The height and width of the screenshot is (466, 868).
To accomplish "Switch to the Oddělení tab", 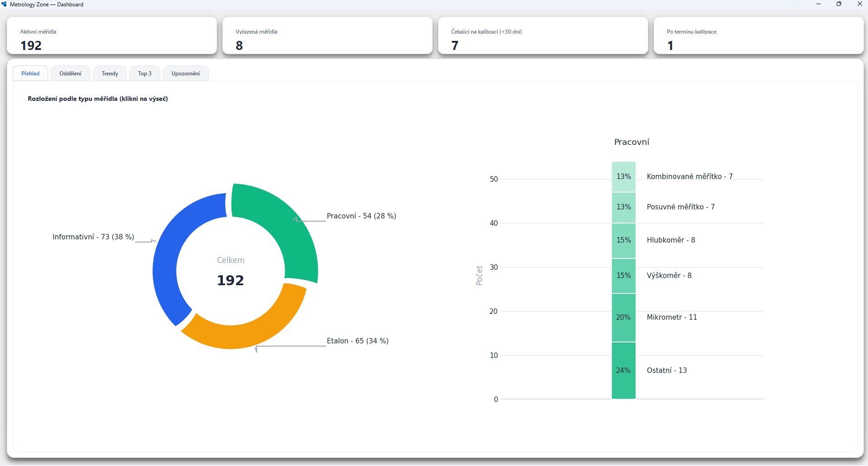I will [x=70, y=74].
